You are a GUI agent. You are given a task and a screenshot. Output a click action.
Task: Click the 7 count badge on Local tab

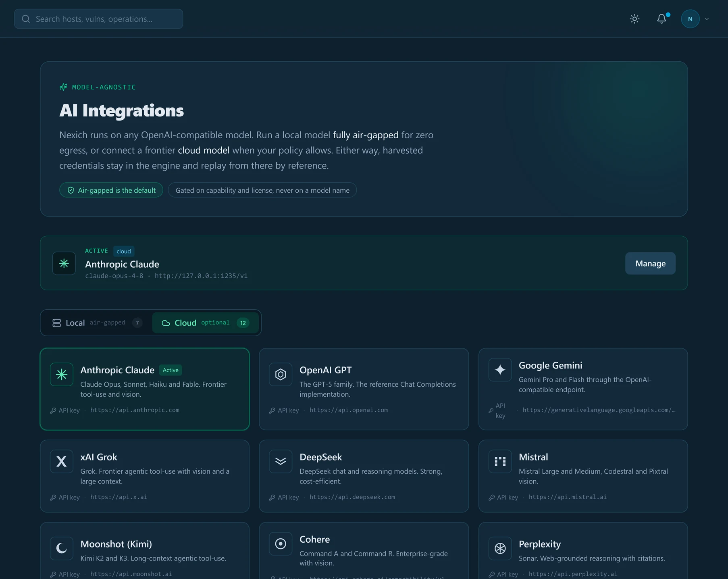[137, 323]
